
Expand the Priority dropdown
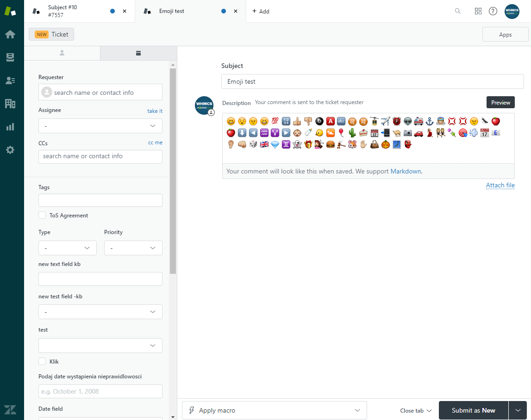pyautogui.click(x=133, y=248)
